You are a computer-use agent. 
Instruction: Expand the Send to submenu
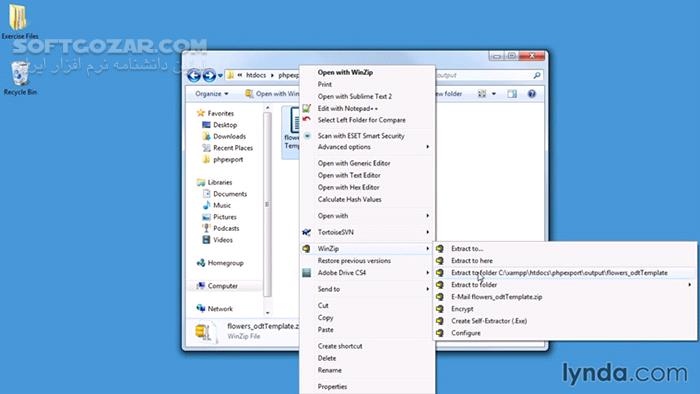tap(367, 289)
